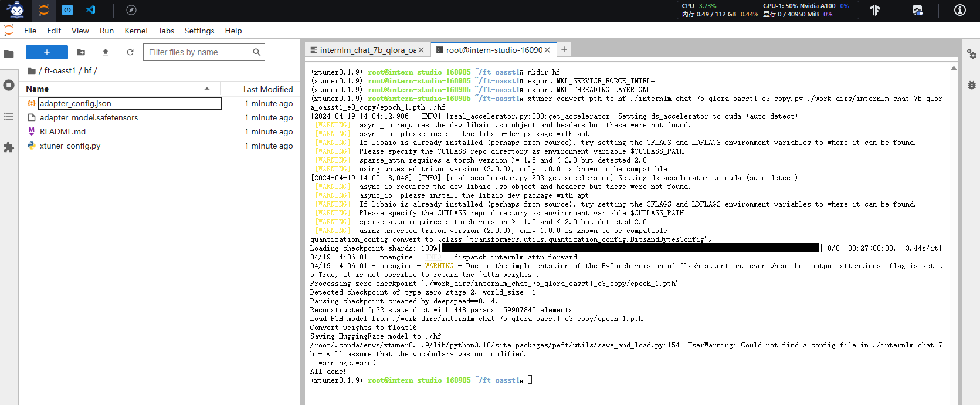Select the root@intern-studio terminal tab
This screenshot has height=405, width=980.
pos(494,50)
